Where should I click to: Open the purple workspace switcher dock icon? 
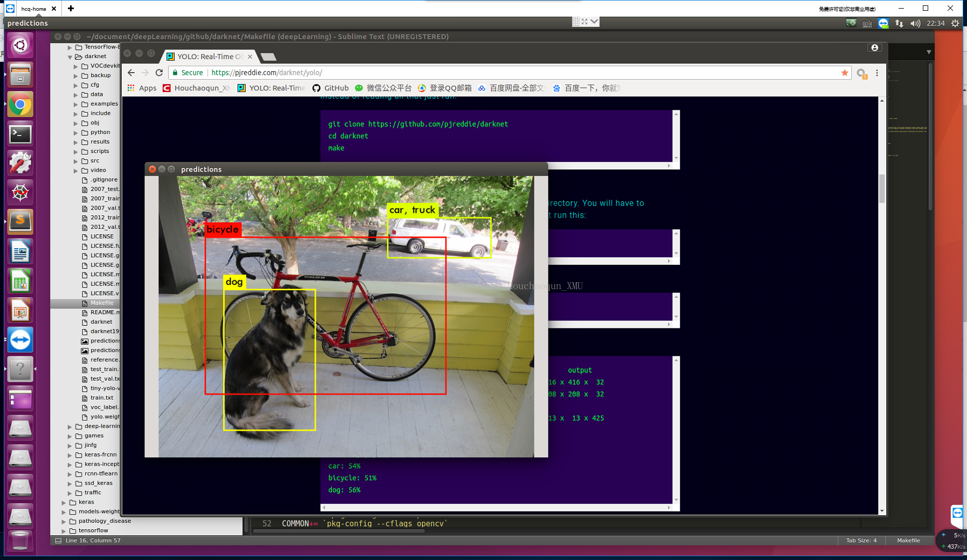(x=20, y=399)
